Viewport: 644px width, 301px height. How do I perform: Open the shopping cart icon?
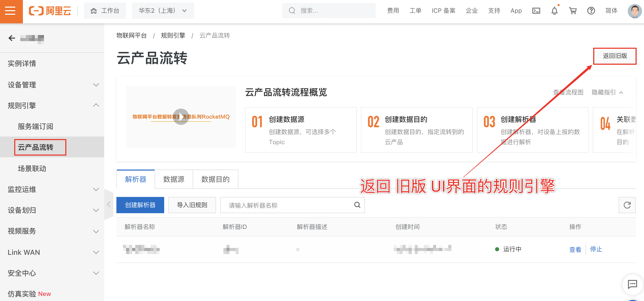tap(573, 11)
